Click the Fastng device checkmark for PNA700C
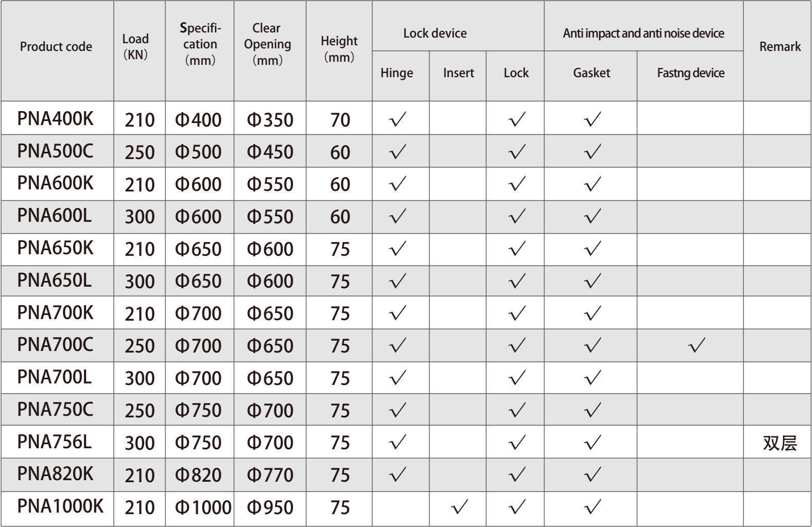812x527 pixels. click(x=696, y=345)
